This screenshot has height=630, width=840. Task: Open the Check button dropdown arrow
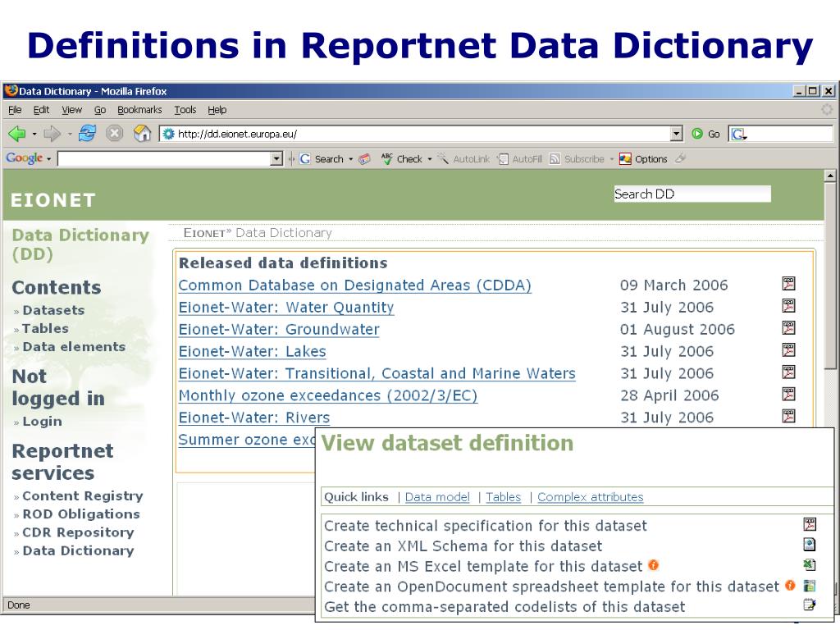tap(430, 159)
